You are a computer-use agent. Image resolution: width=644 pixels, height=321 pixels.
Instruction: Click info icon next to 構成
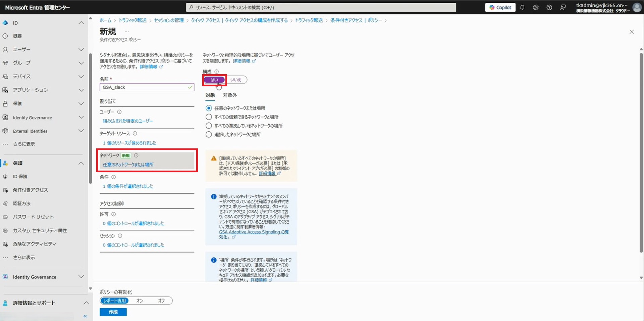[x=216, y=72]
